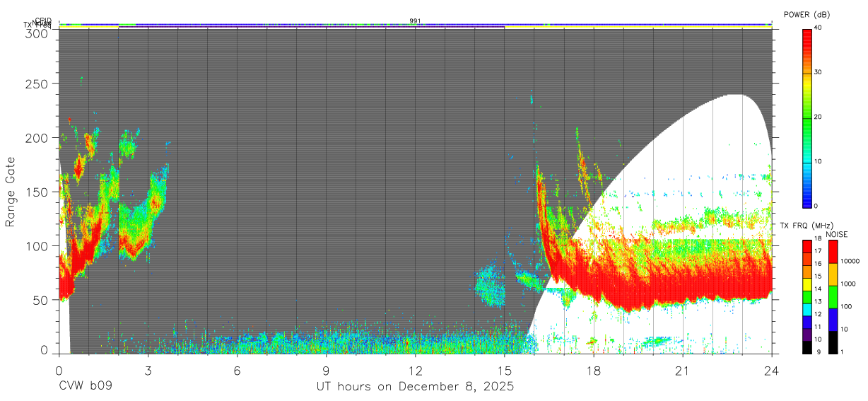Screen dimensions: 868x401
Task: Click the POWER color gradient bar
Action: click(807, 117)
